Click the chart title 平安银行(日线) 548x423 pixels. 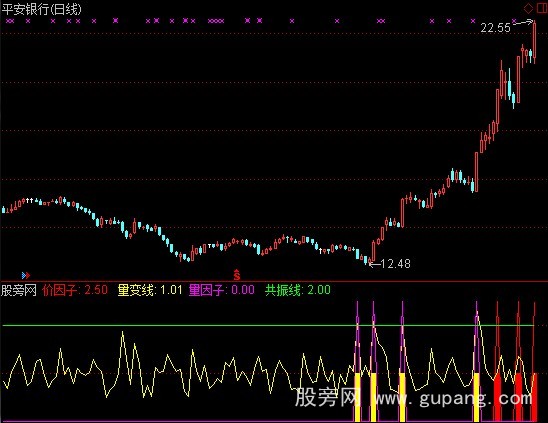tap(42, 9)
